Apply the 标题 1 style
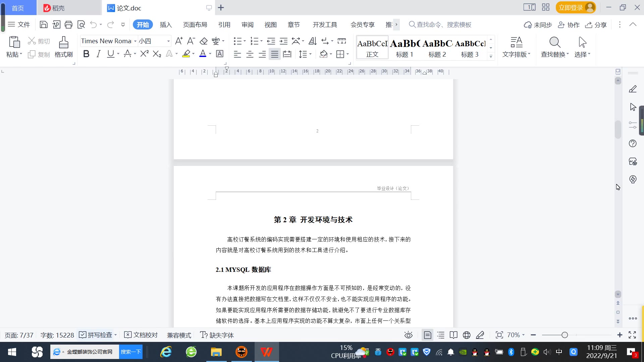644x362 pixels. 405,48
